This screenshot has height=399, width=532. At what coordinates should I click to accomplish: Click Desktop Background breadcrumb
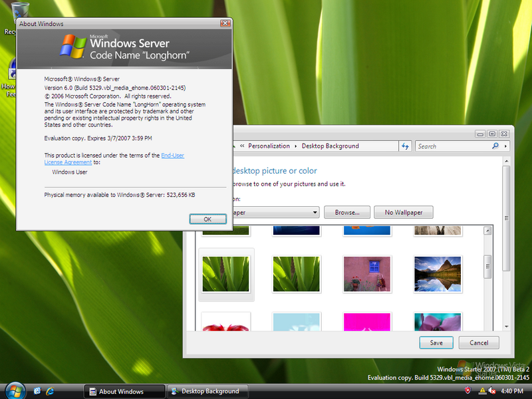[x=330, y=146]
